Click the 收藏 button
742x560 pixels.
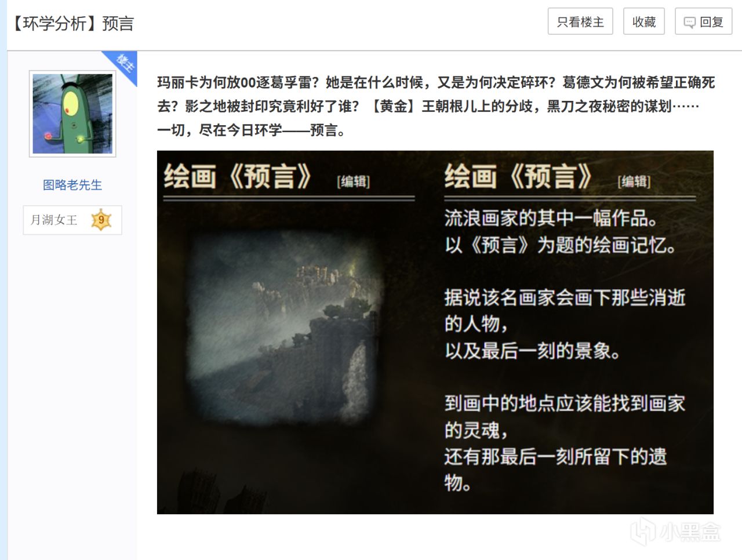pyautogui.click(x=644, y=21)
